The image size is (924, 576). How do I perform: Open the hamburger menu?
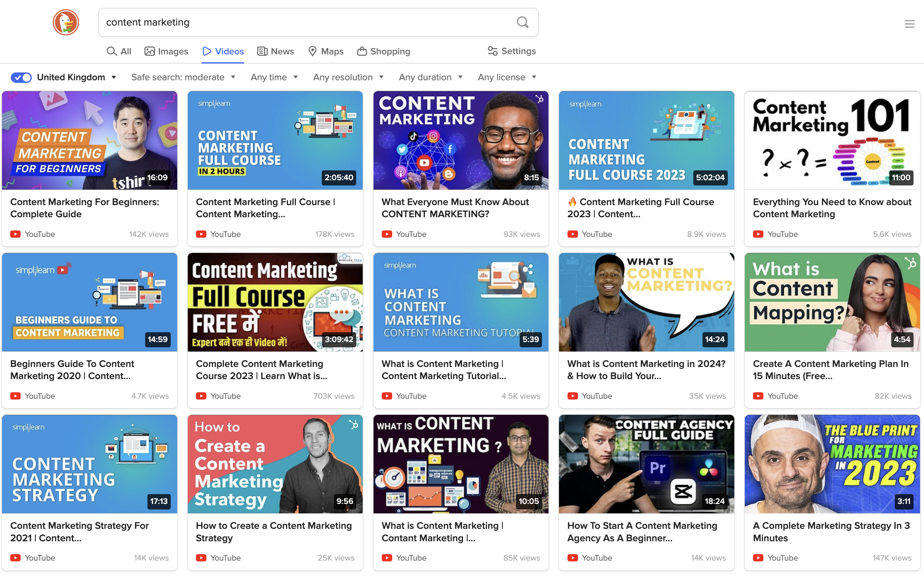click(910, 24)
